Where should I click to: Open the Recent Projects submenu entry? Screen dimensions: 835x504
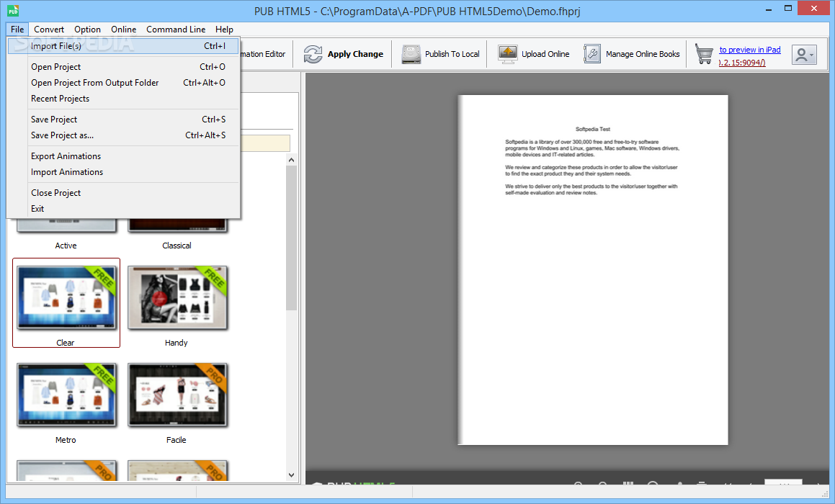pos(123,99)
